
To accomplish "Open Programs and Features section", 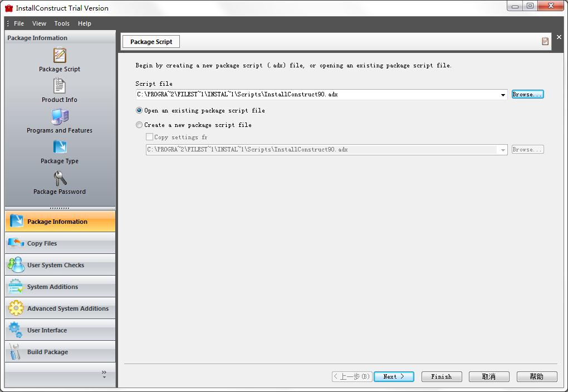I will pos(59,117).
